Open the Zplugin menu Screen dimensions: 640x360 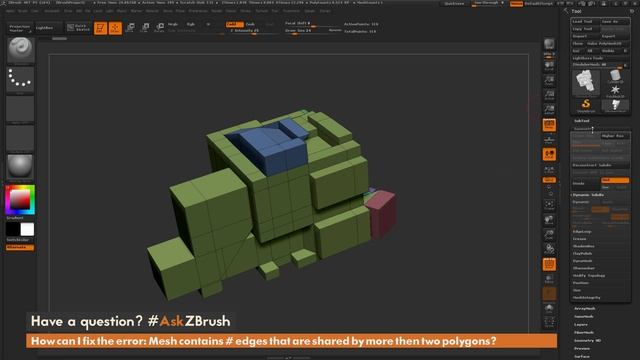[x=310, y=11]
